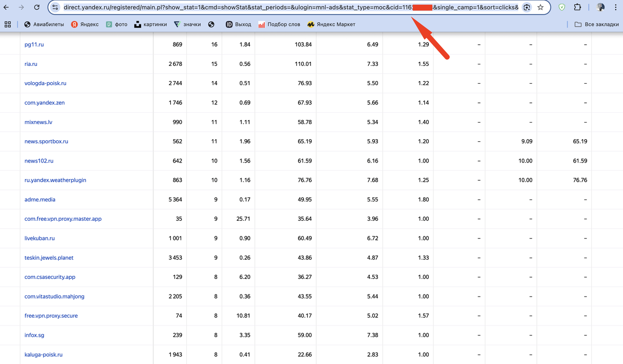Open the kaluga-poisk.ru link
This screenshot has height=364, width=623.
(x=44, y=355)
